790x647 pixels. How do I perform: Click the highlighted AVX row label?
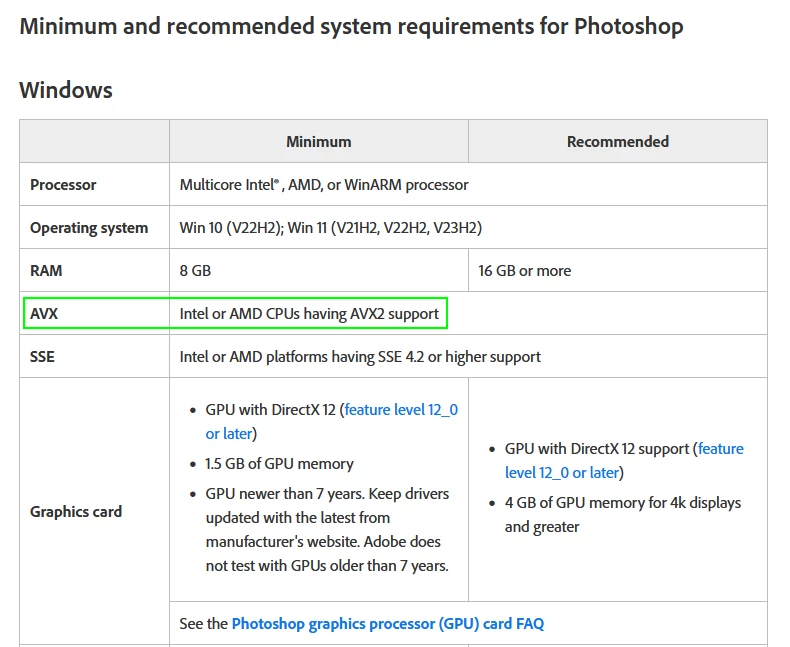(44, 314)
